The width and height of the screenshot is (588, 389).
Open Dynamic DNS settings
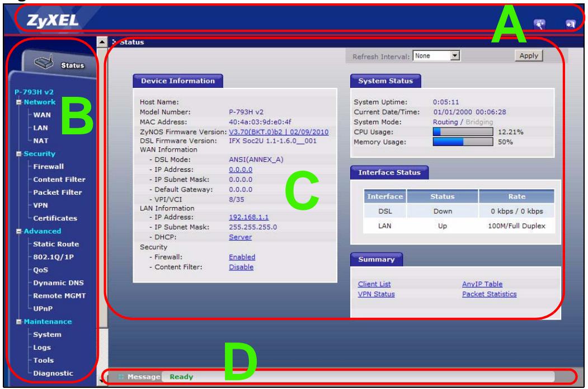(59, 283)
